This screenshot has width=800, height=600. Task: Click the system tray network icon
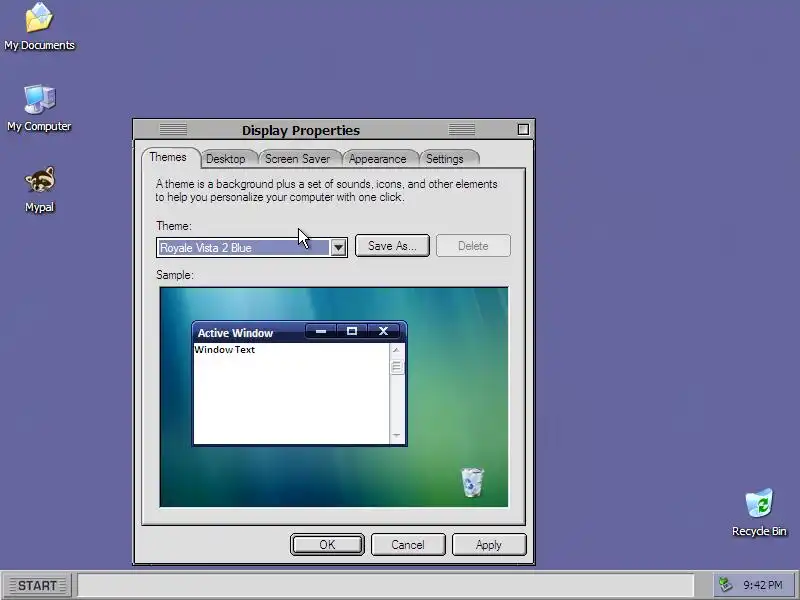pos(725,584)
